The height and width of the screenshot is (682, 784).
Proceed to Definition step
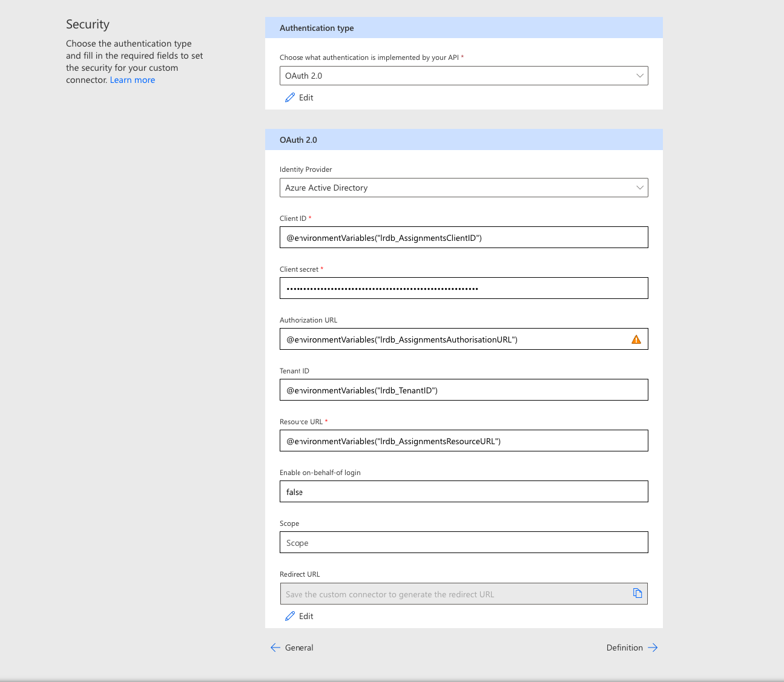[632, 648]
